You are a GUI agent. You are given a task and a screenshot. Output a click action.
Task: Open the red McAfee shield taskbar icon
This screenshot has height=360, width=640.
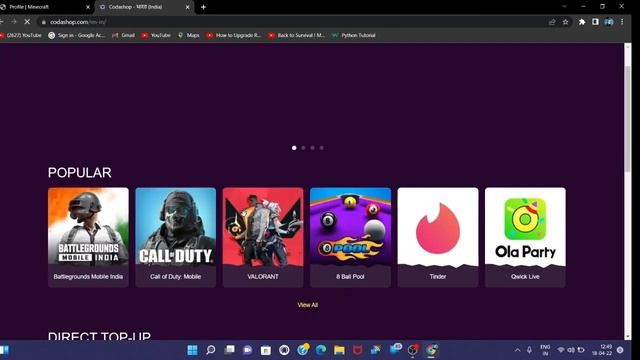(x=358, y=350)
